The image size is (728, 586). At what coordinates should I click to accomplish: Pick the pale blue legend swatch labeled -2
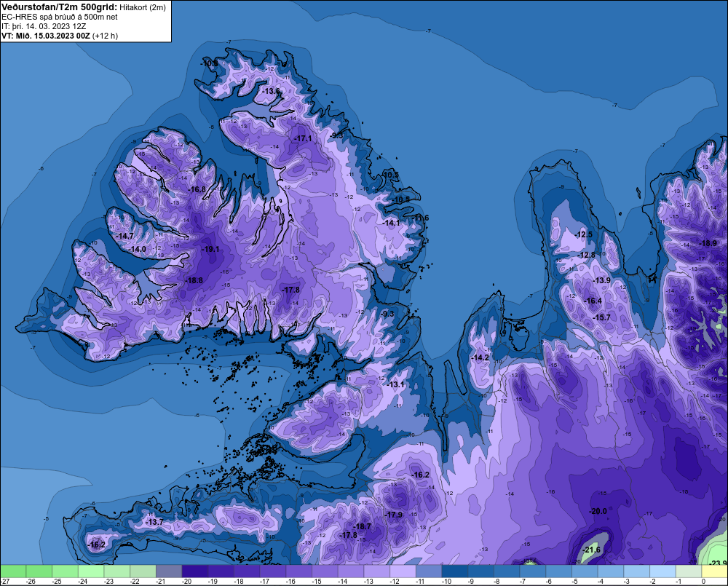click(663, 571)
